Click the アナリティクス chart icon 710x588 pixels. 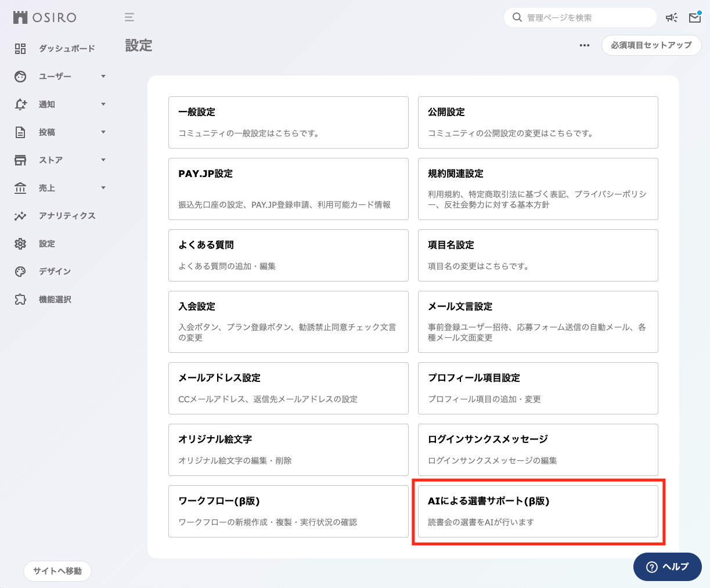[x=20, y=216]
